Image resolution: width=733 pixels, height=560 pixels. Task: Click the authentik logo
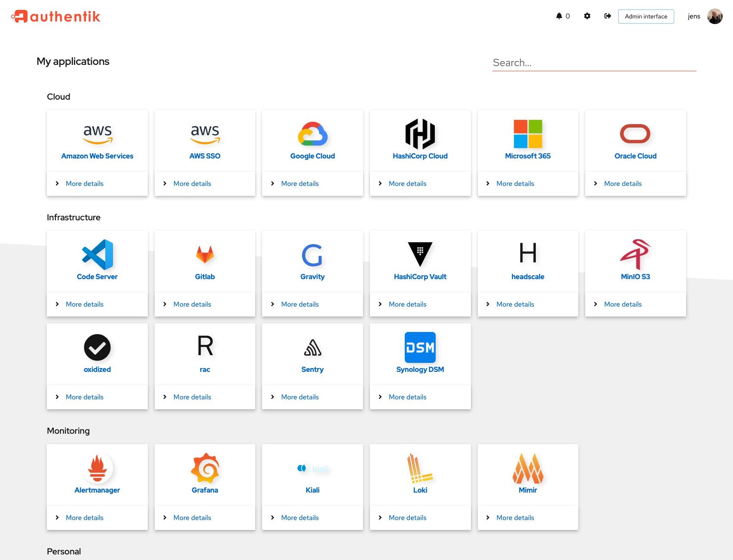[x=56, y=16]
